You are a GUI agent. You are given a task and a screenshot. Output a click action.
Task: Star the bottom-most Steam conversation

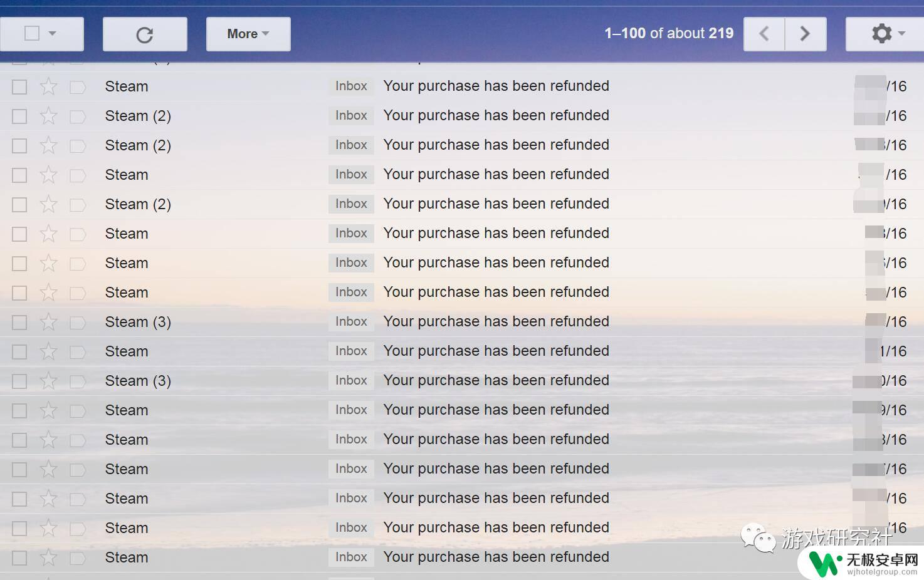tap(48, 557)
